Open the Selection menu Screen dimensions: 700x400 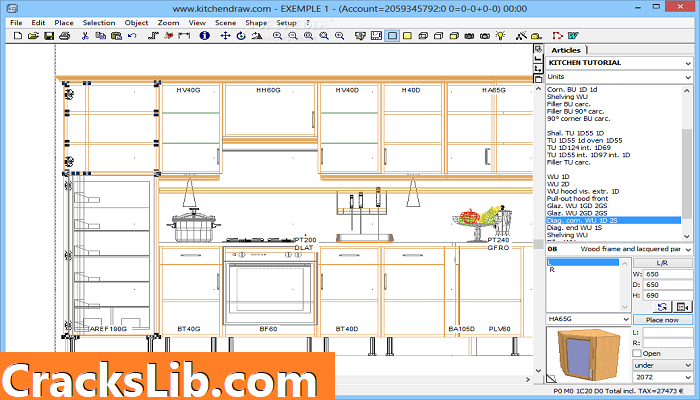[x=99, y=22]
